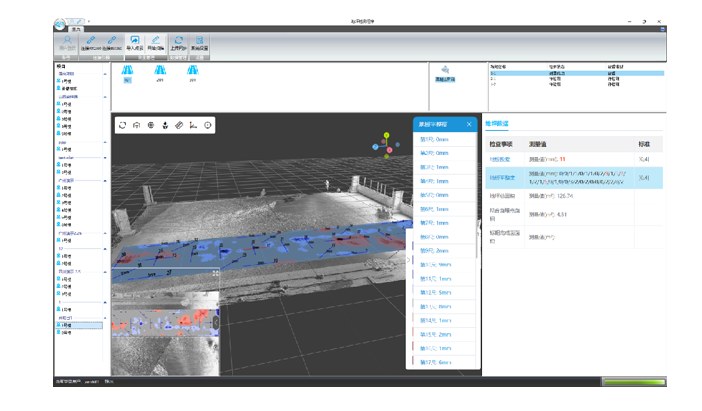Collapse the 'test-plan' group in the tree

tap(105, 158)
